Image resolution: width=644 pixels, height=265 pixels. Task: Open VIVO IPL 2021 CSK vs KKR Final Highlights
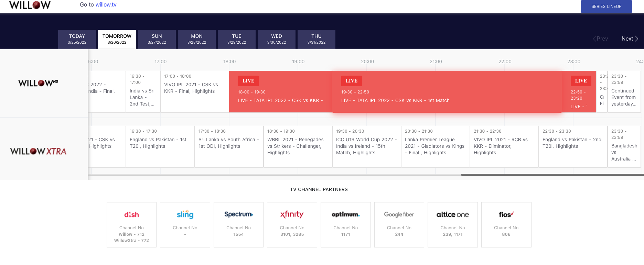195,92
